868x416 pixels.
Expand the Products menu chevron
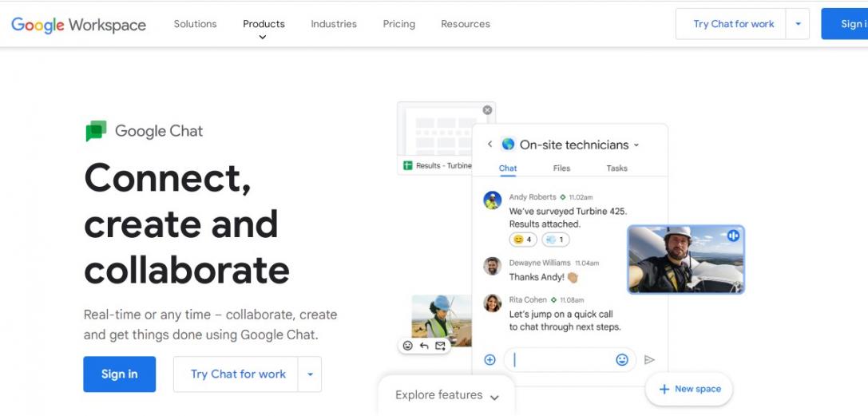pos(263,38)
